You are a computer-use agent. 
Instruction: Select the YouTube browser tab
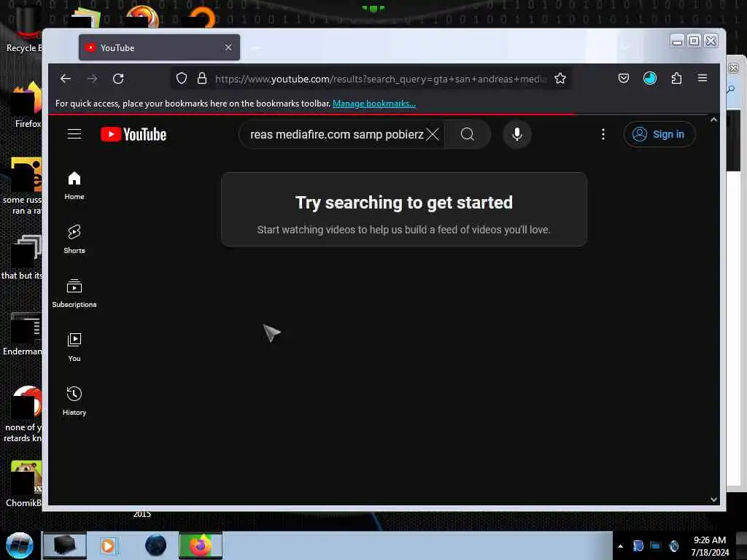click(x=159, y=47)
